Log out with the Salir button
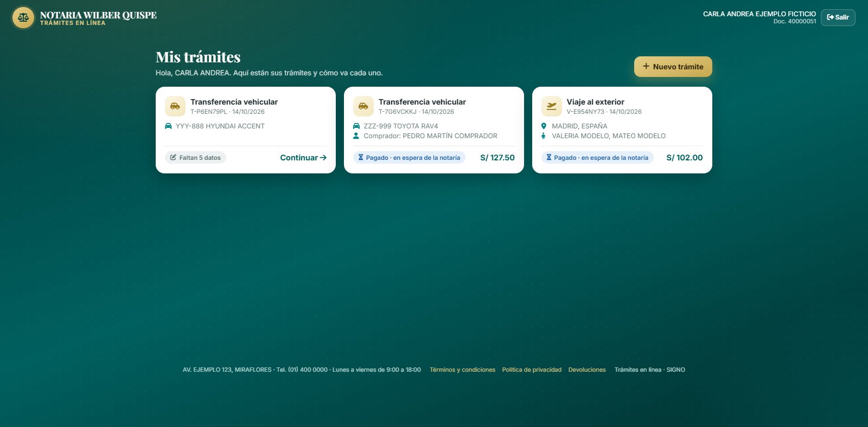The height and width of the screenshot is (427, 868). coord(838,17)
